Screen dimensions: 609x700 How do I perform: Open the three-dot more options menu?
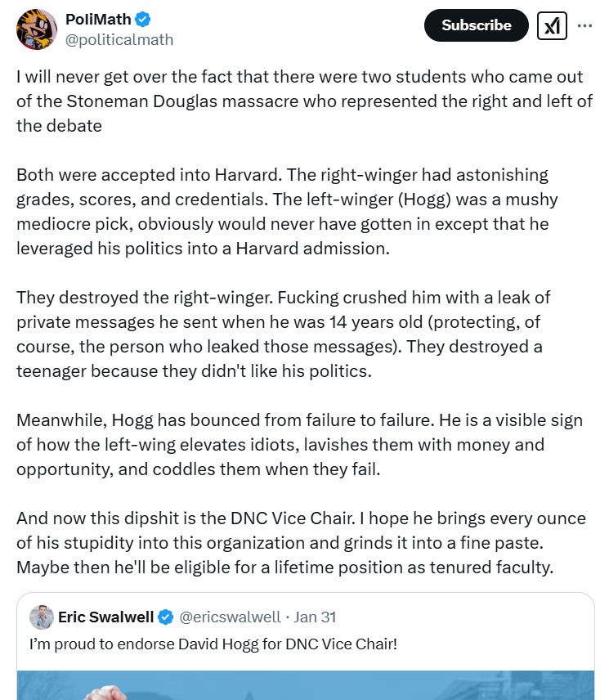584,26
